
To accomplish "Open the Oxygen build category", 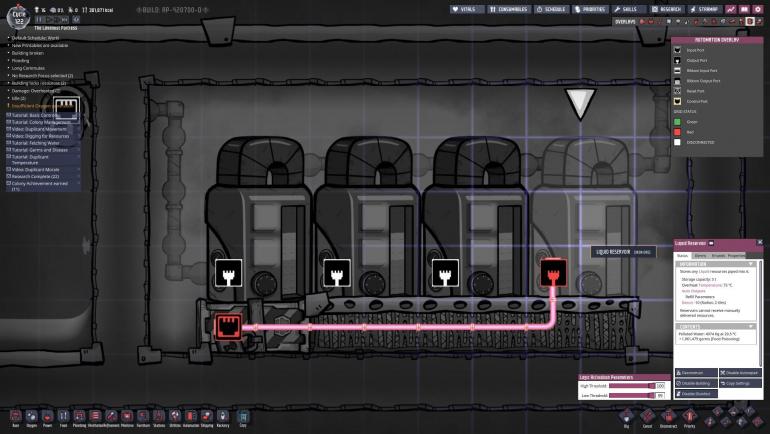I will pos(31,417).
